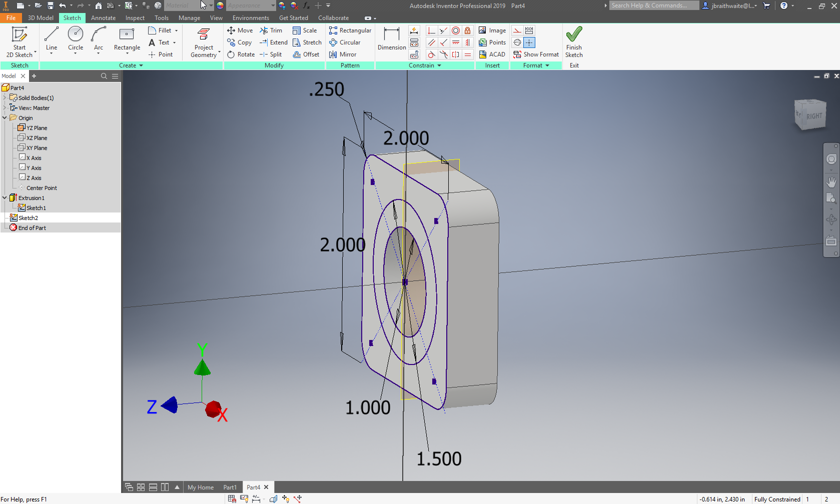This screenshot has height=504, width=840.
Task: Toggle Construction line format
Action: coord(517,30)
